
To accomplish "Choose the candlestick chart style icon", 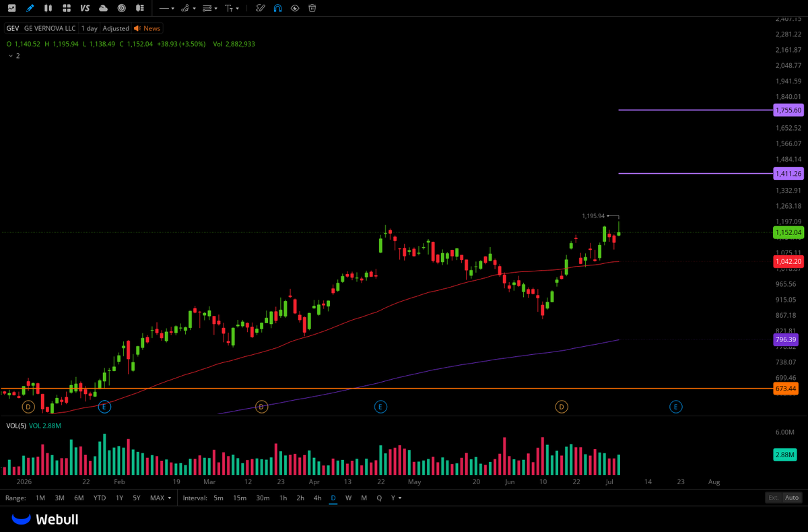I will point(48,8).
